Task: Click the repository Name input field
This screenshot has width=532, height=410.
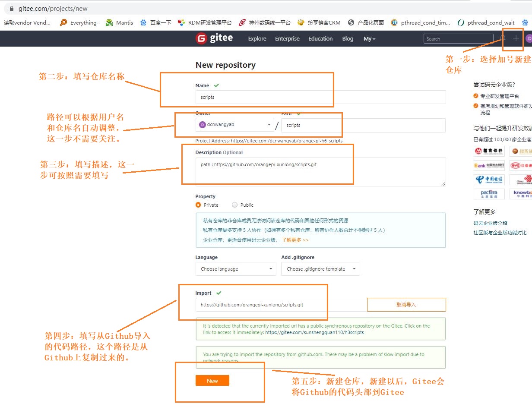Action: tap(320, 97)
